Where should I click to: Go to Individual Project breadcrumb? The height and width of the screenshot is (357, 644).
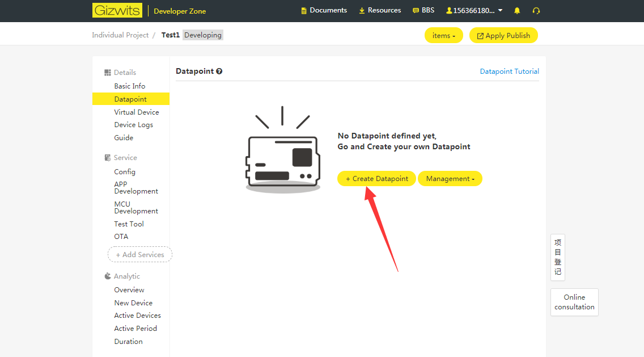pyautogui.click(x=120, y=35)
